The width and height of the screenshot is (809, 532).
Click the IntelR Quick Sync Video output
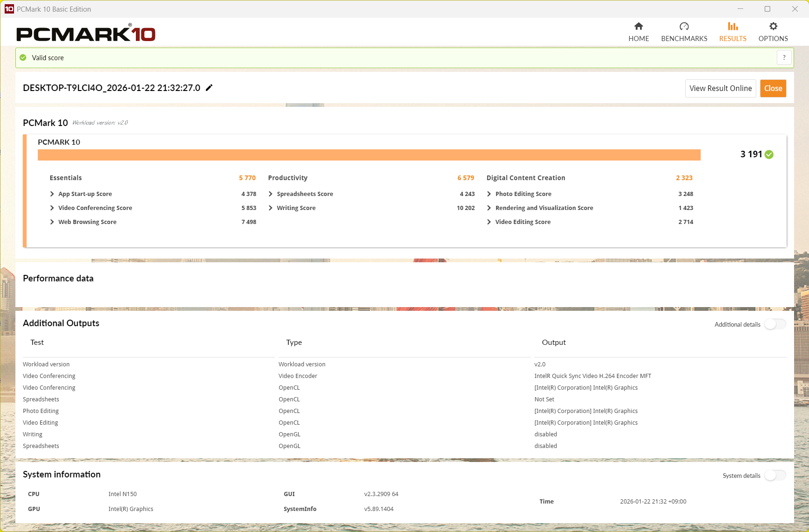(x=593, y=376)
